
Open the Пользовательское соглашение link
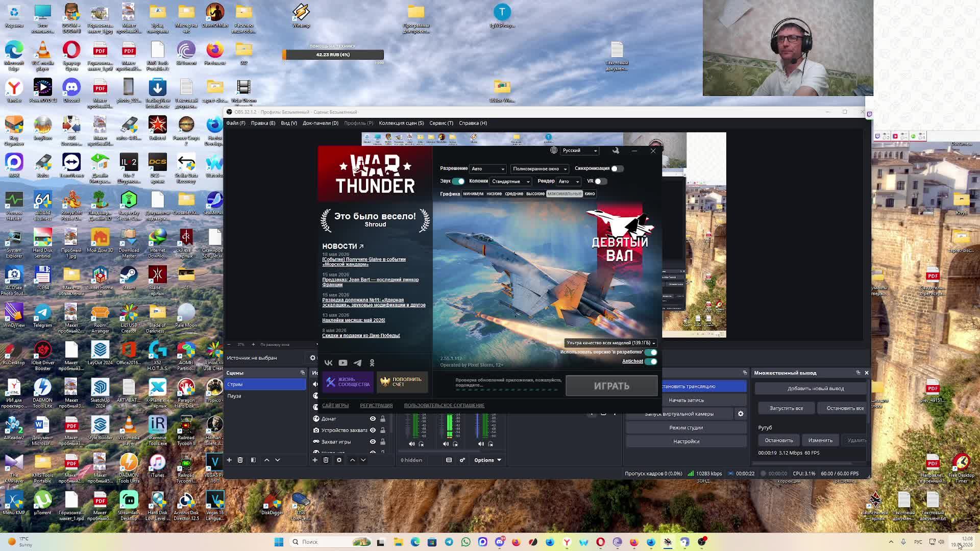coord(444,406)
